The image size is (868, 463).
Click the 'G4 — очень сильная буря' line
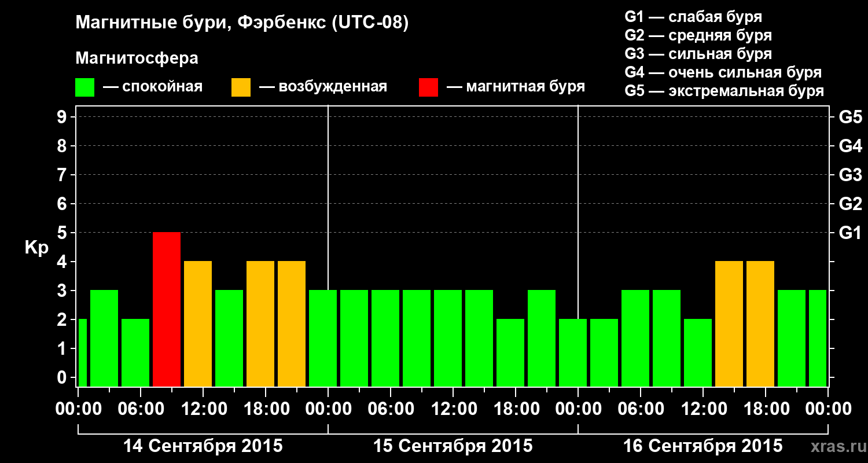[x=723, y=72]
